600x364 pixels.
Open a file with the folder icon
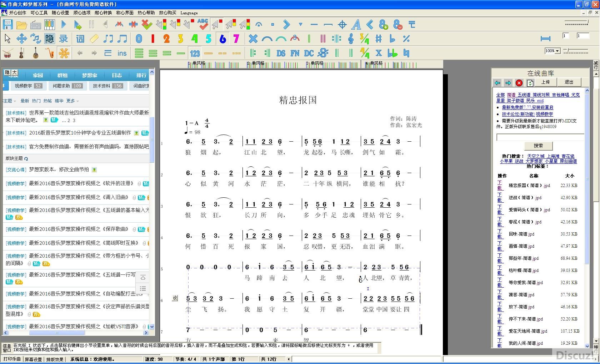21,25
